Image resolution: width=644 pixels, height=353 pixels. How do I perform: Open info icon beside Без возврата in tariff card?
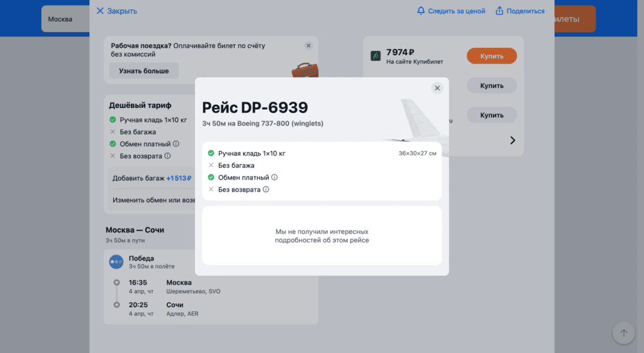(167, 156)
